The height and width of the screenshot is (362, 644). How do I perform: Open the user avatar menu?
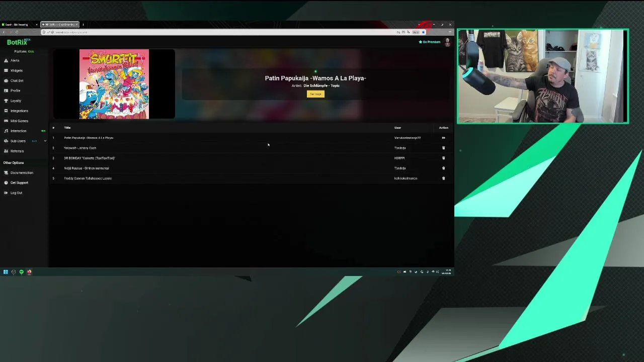(447, 42)
